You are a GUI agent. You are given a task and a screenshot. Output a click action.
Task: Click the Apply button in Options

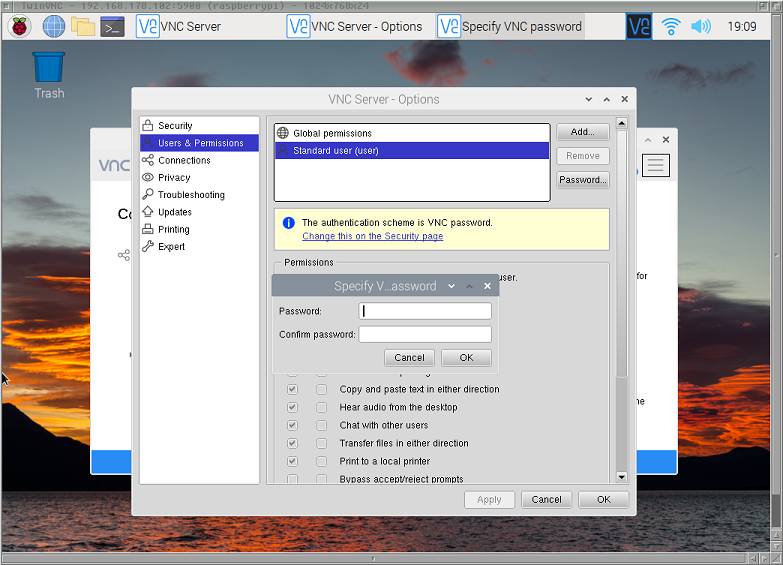(489, 500)
